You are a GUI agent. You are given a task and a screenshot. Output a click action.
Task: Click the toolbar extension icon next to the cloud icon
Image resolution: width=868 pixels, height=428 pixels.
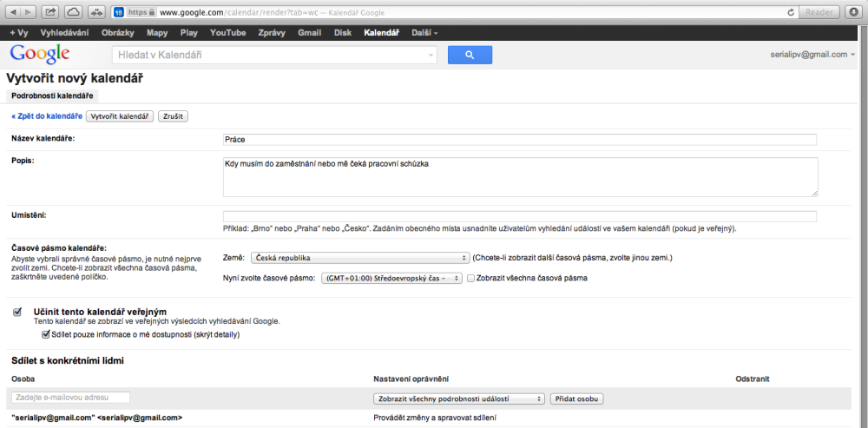(x=96, y=11)
